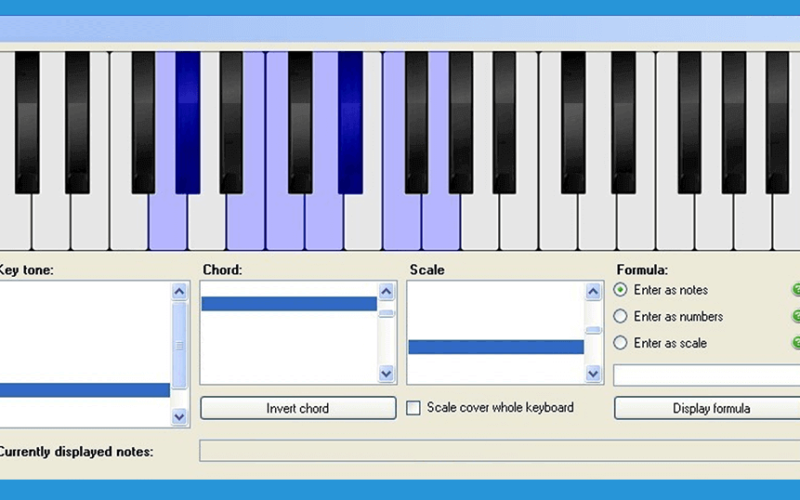Play the rightmost lavender highlighted white key
This screenshot has height=500, width=800.
(x=441, y=222)
